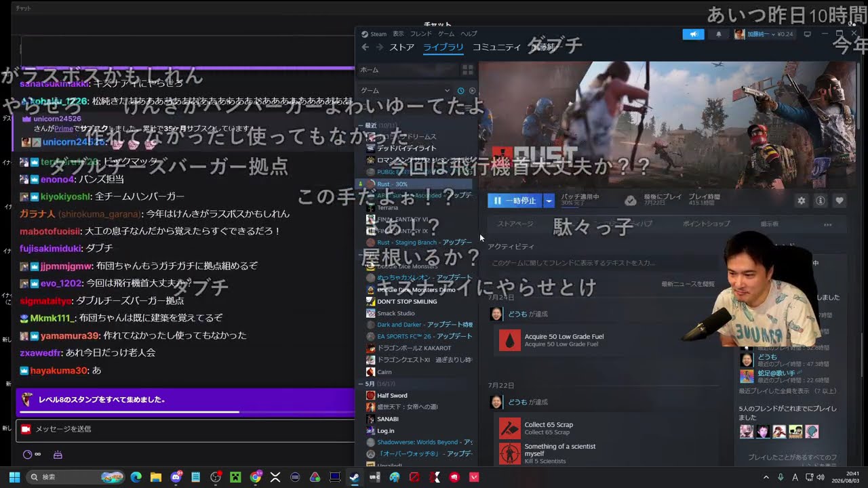Open File Explorer from the taskbar

(155, 477)
